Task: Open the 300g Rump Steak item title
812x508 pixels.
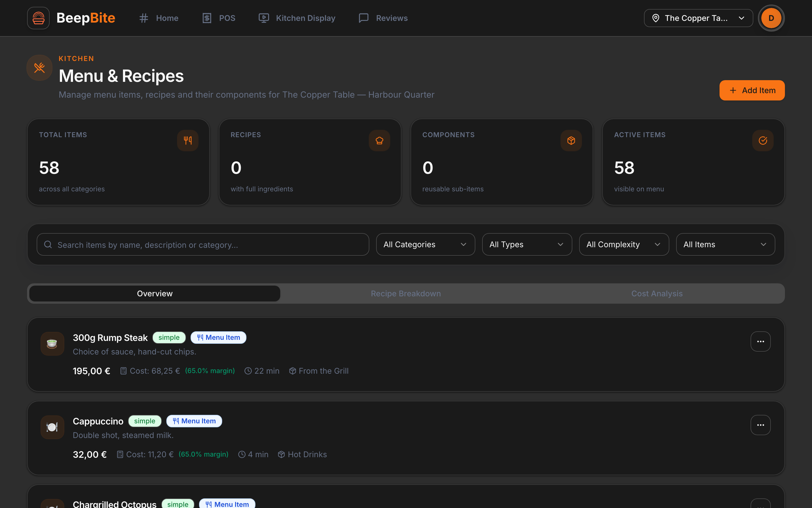Action: pos(110,338)
